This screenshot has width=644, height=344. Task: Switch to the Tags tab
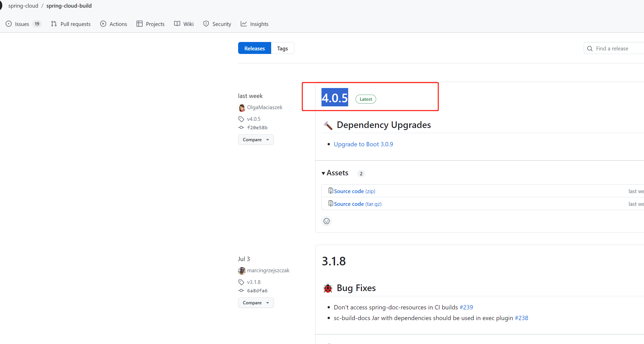pos(282,48)
